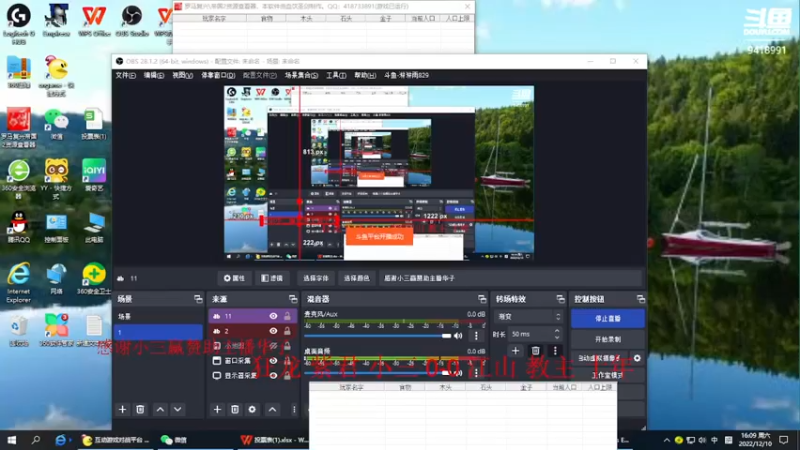
Task: Open the 文件 menu in OBS
Action: [x=125, y=75]
